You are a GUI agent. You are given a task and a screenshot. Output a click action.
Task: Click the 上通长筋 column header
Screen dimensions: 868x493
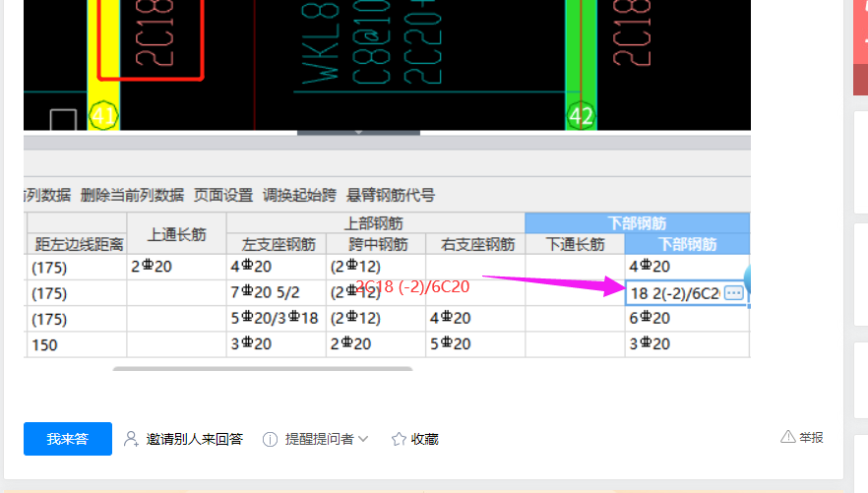[176, 234]
